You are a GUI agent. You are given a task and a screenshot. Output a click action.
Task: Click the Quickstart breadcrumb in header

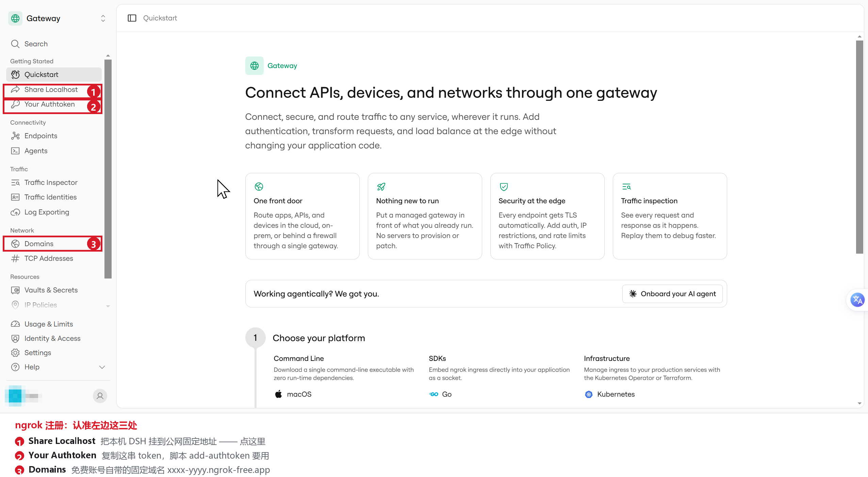(160, 18)
